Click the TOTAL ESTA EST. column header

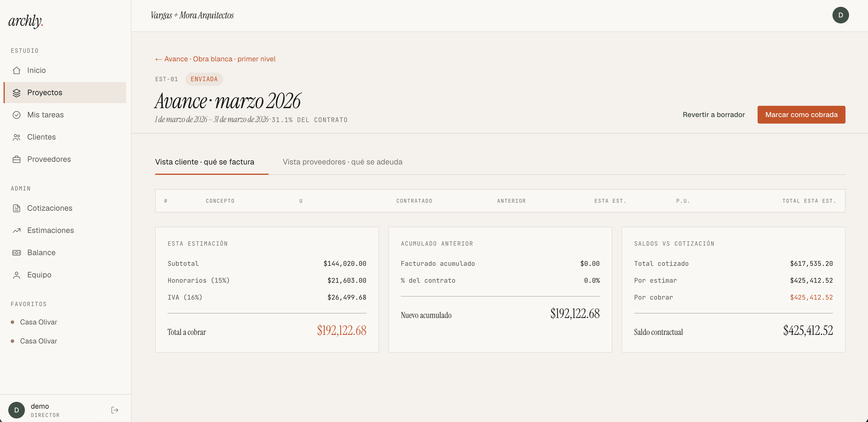tap(809, 201)
